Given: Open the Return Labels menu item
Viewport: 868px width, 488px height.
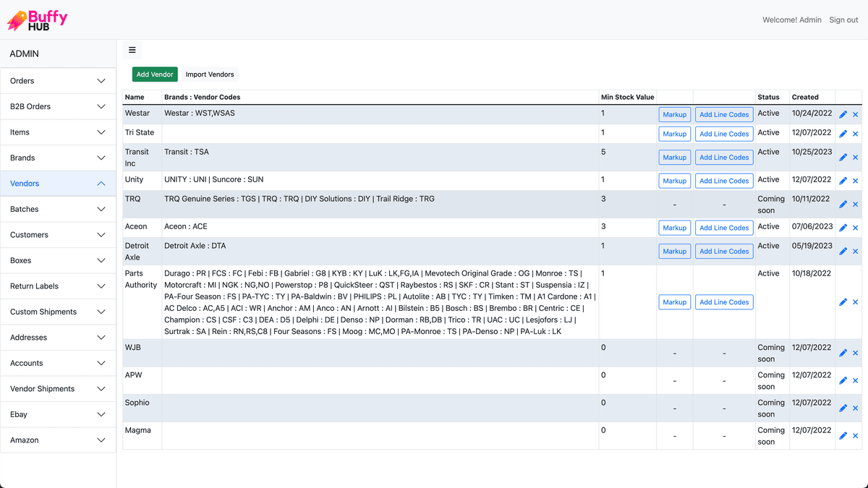Looking at the screenshot, I should pyautogui.click(x=58, y=286).
